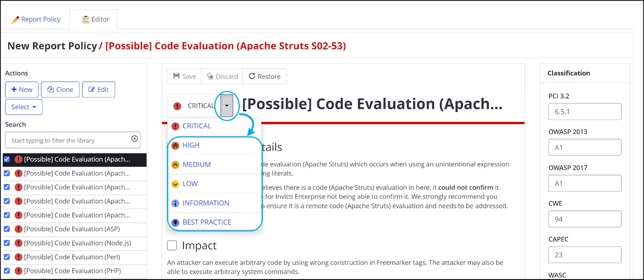Uncheck [Possible] Code Evaluation (ASP)

click(x=6, y=229)
